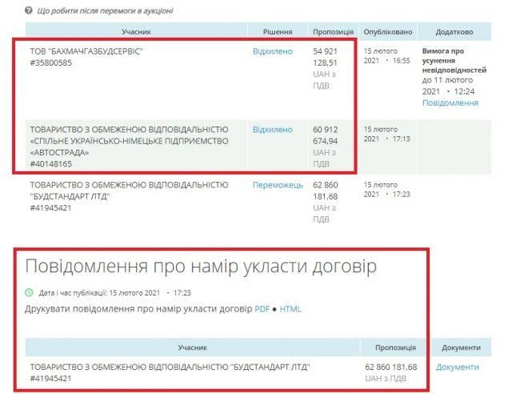
Task: Select БУДСТАНДАРТ ЛТД name in bottom table
Action: pos(170,367)
